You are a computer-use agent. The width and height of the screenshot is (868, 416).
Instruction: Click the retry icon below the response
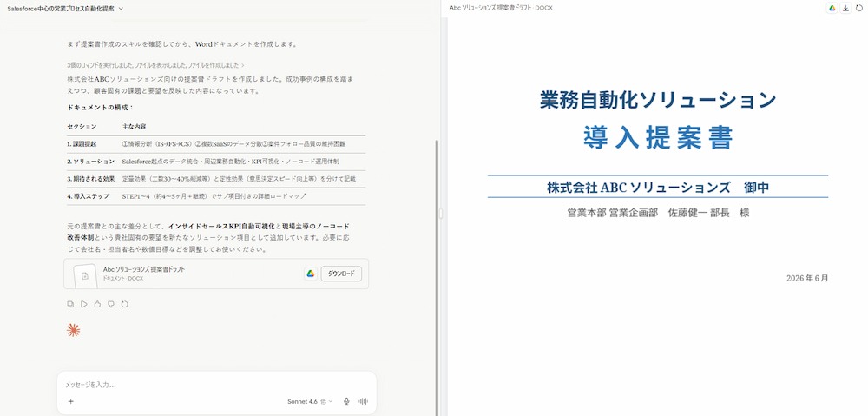[x=124, y=304]
